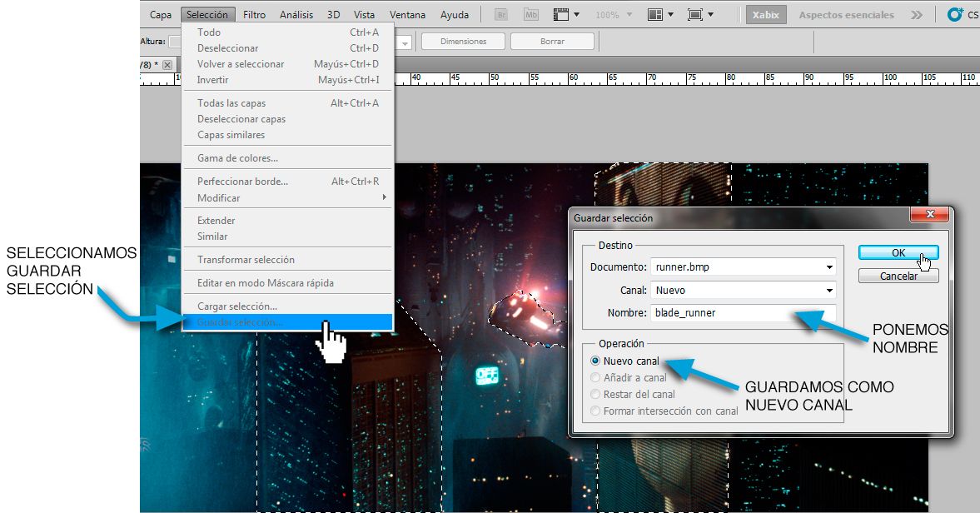
Task: Choose Invertir in the Selección menu
Action: [x=287, y=79]
